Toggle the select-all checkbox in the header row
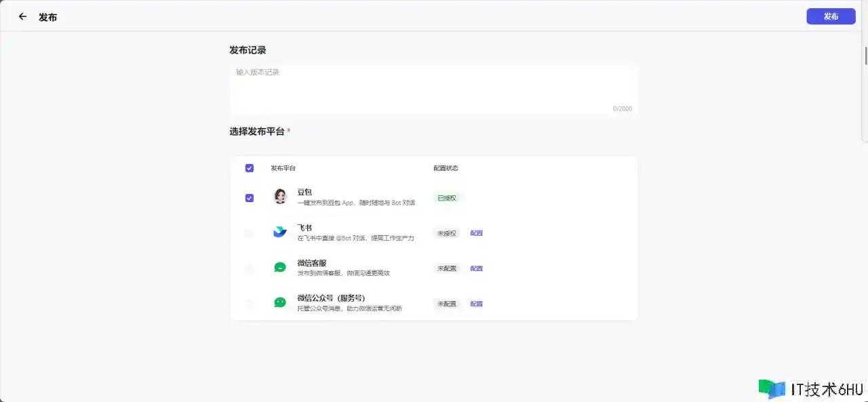Viewport: 868px width, 402px height. tap(250, 168)
